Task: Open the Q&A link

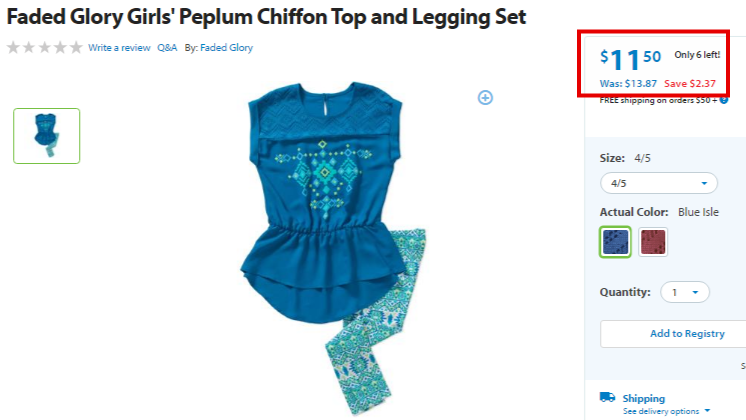Action: [167, 48]
